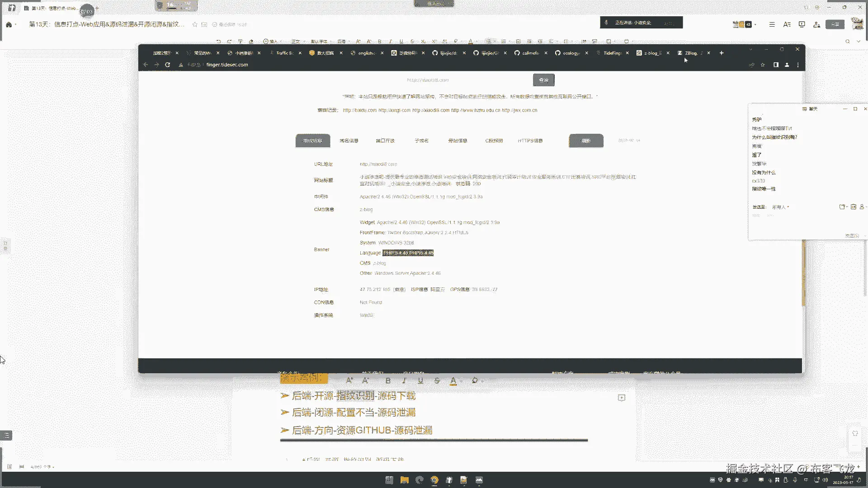Open the browser three-dot menu
Image resolution: width=868 pixels, height=488 pixels.
pos(798,65)
